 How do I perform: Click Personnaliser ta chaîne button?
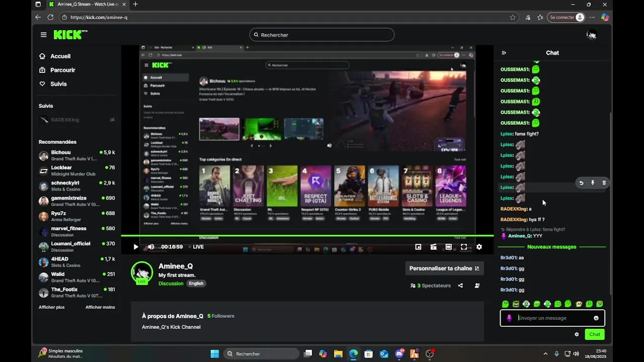445,268
